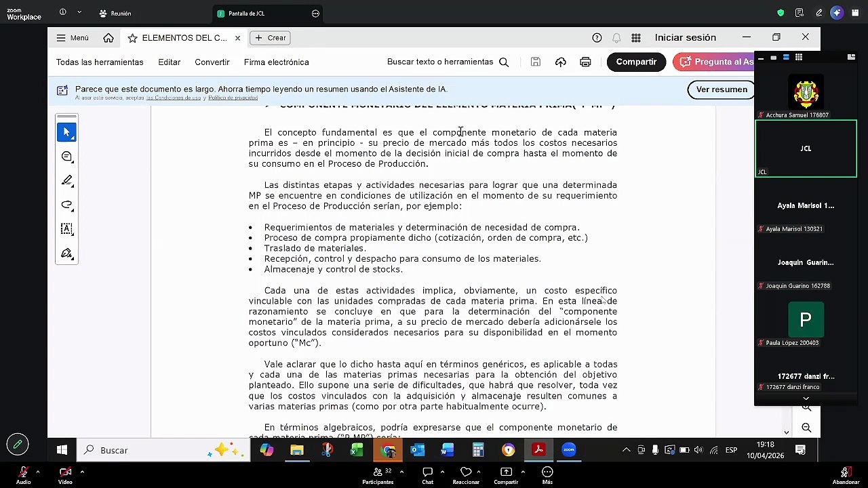Select the freehand draw loop tool
This screenshot has width=868, height=488.
tap(66, 205)
